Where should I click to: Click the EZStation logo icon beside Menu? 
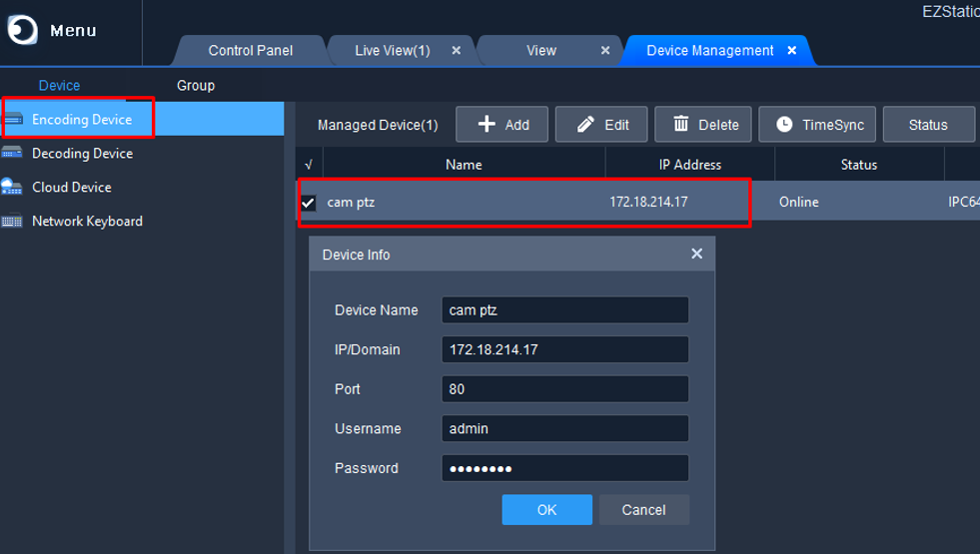click(22, 30)
